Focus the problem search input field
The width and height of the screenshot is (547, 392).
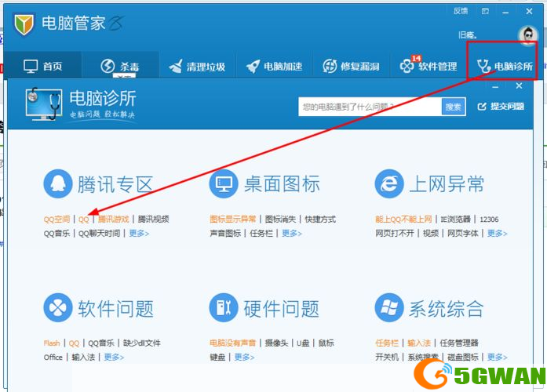(x=370, y=107)
